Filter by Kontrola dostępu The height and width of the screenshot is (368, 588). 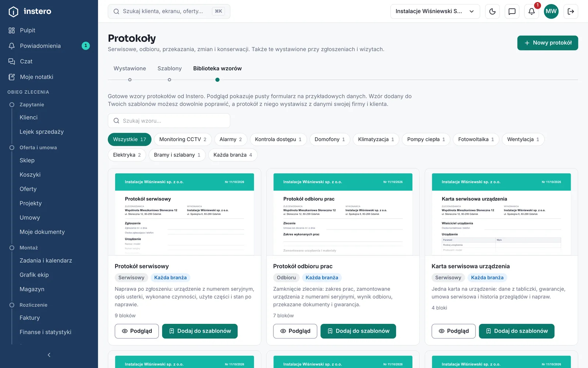[278, 139]
